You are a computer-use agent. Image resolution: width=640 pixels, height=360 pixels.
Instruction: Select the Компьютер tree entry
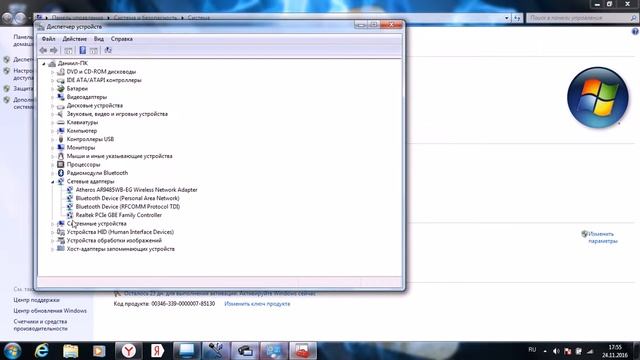(x=82, y=131)
